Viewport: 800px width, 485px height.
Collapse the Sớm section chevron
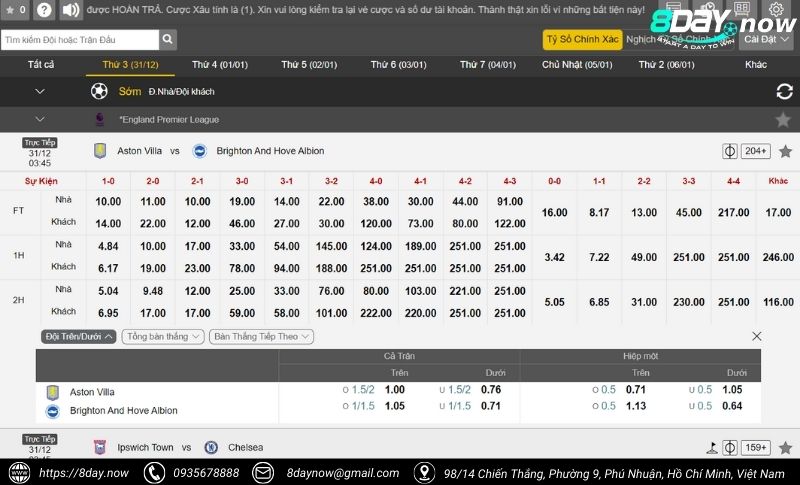(x=40, y=91)
